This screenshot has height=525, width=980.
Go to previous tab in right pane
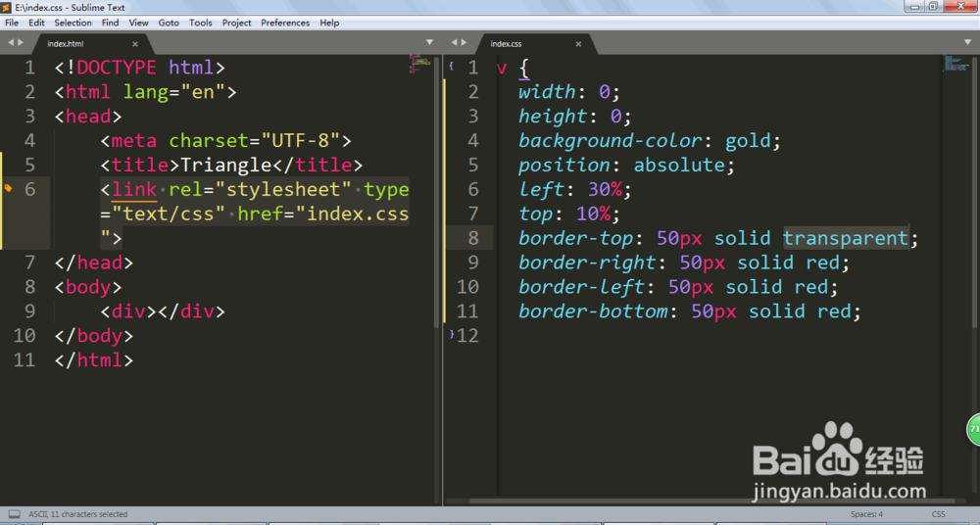pos(454,42)
